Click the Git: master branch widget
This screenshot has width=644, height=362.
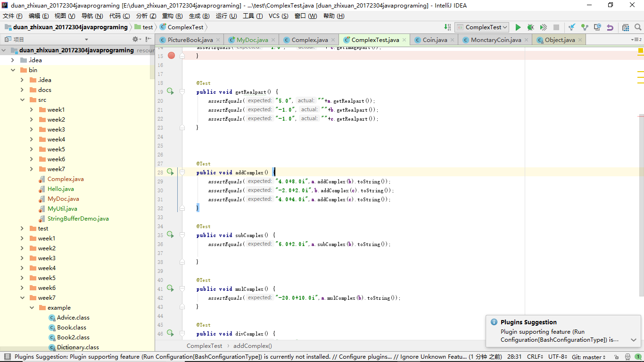click(x=587, y=357)
